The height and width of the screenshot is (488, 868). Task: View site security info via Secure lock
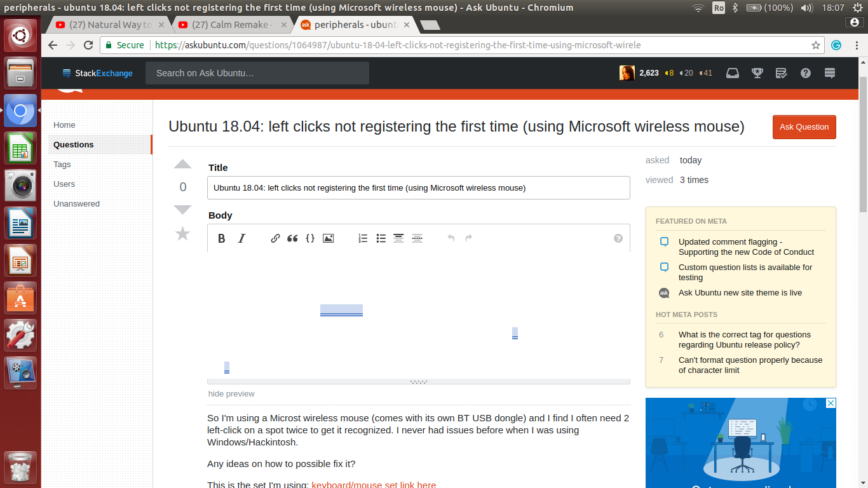coord(125,45)
